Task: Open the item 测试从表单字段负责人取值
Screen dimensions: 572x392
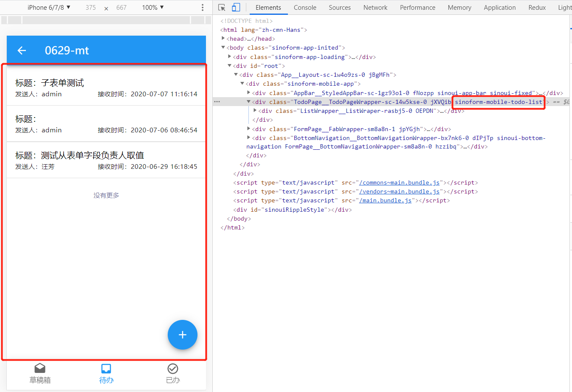Action: coord(106,160)
